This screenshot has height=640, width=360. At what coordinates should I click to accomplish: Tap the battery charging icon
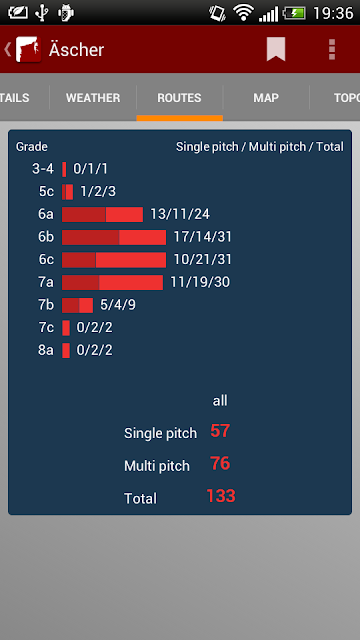tap(295, 13)
